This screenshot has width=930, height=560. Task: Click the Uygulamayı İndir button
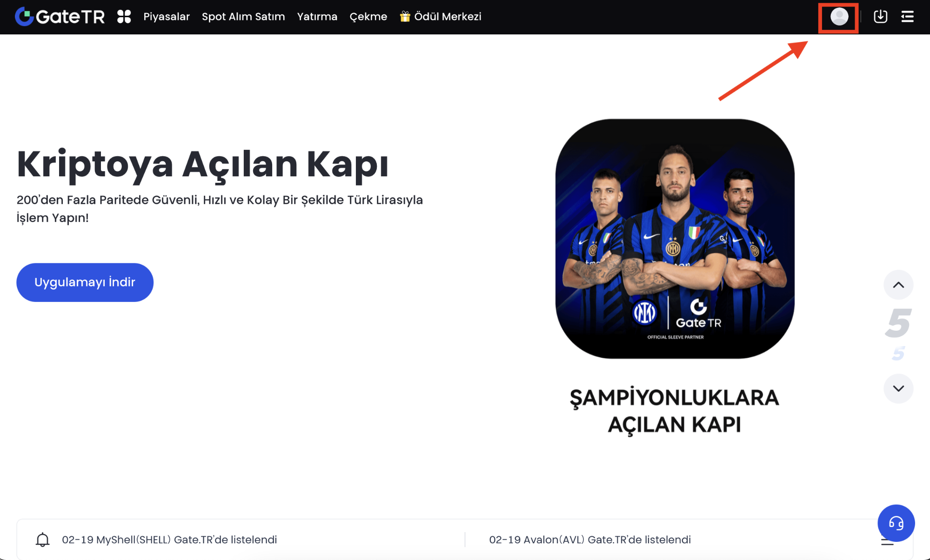pos(85,282)
